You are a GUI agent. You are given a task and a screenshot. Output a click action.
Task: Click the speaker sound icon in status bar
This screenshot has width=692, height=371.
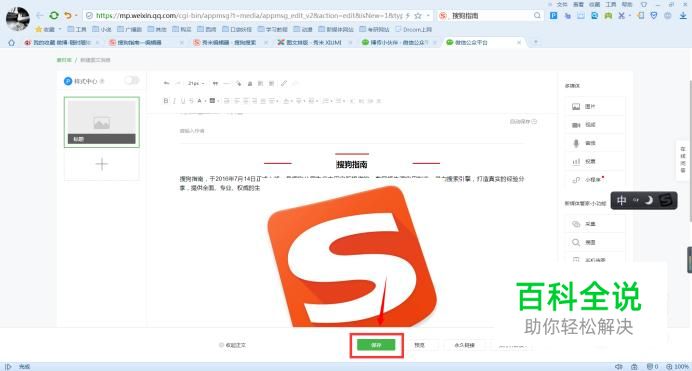(x=619, y=367)
